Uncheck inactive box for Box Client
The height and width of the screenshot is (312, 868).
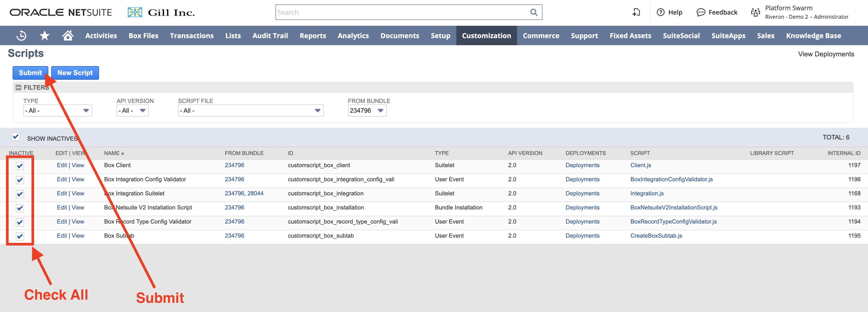[x=20, y=166]
